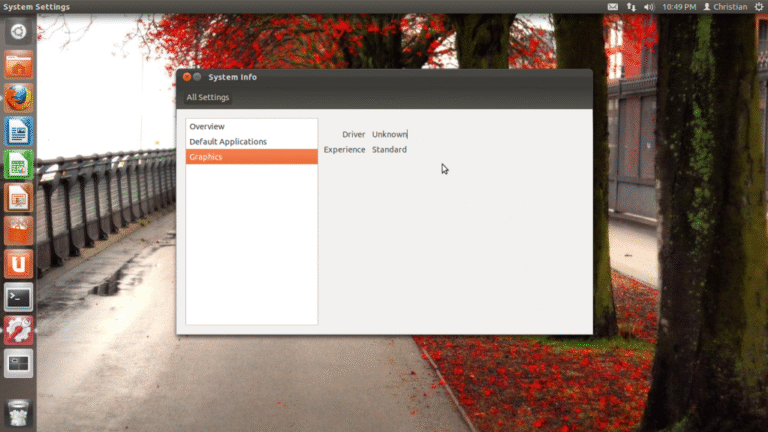Open the Trash in the launcher
768x432 pixels.
pos(18,412)
